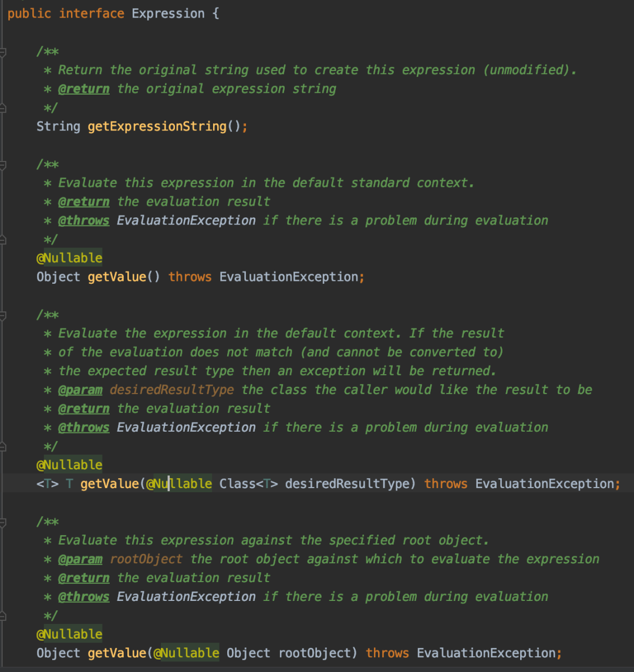Click @Nullable before Class<T> desiredResultType parameter
634x672 pixels.
point(179,484)
